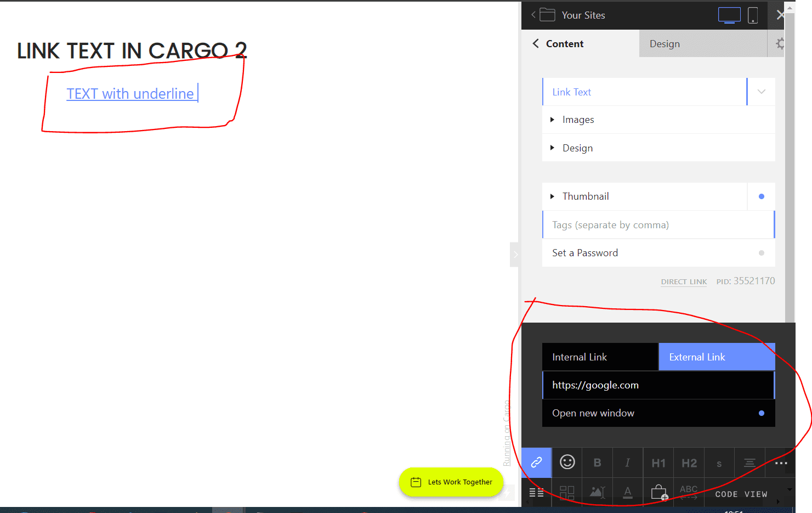
Task: Toggle Open new window option
Action: [x=761, y=413]
